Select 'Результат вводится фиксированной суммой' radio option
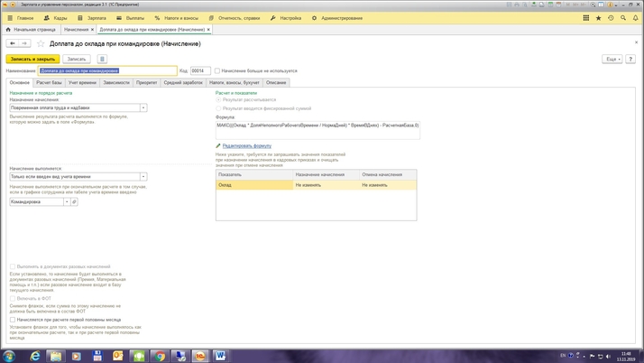Image resolution: width=644 pixels, height=363 pixels. click(218, 108)
